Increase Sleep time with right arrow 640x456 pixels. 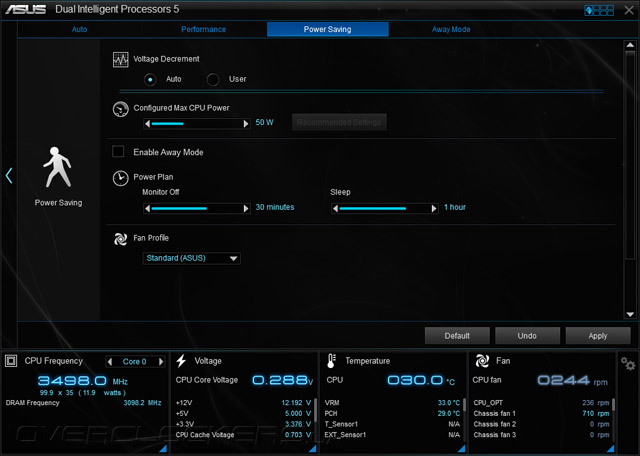434,209
